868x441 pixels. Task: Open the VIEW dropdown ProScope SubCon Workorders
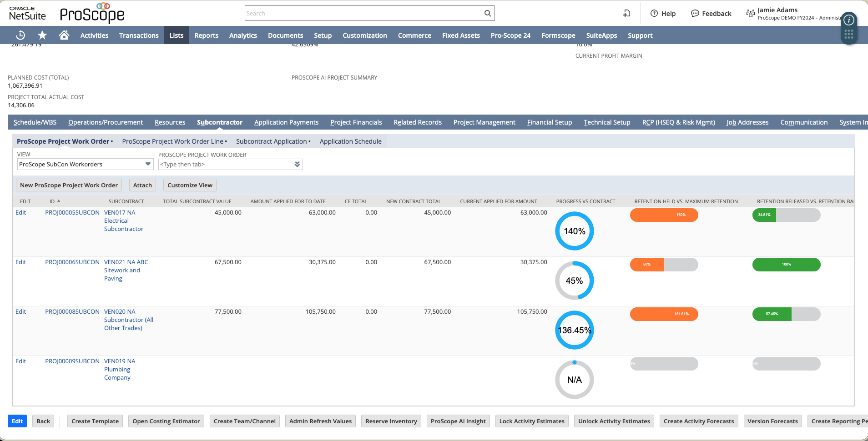pos(85,164)
